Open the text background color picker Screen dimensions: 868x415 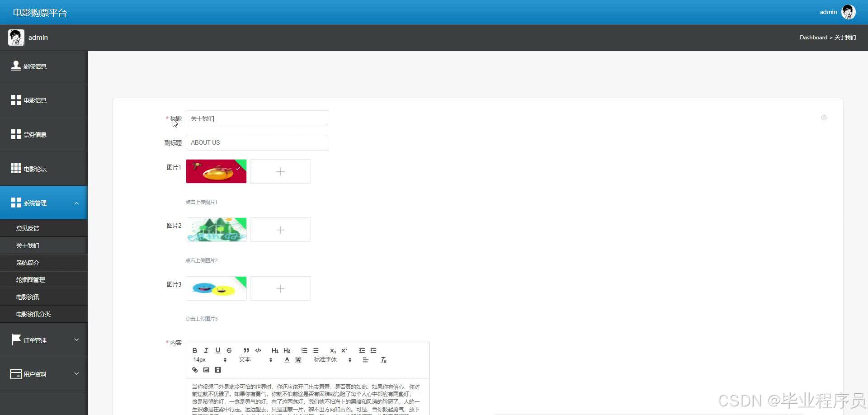point(298,360)
